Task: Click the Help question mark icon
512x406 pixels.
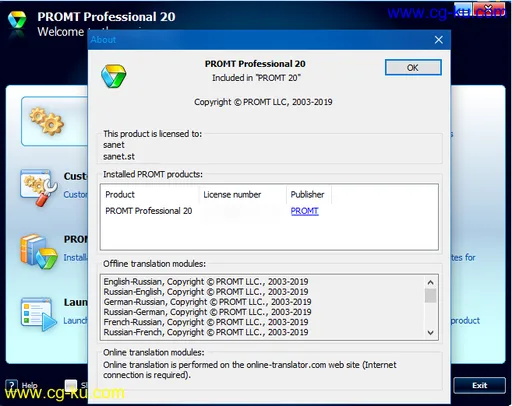Action: [12, 386]
